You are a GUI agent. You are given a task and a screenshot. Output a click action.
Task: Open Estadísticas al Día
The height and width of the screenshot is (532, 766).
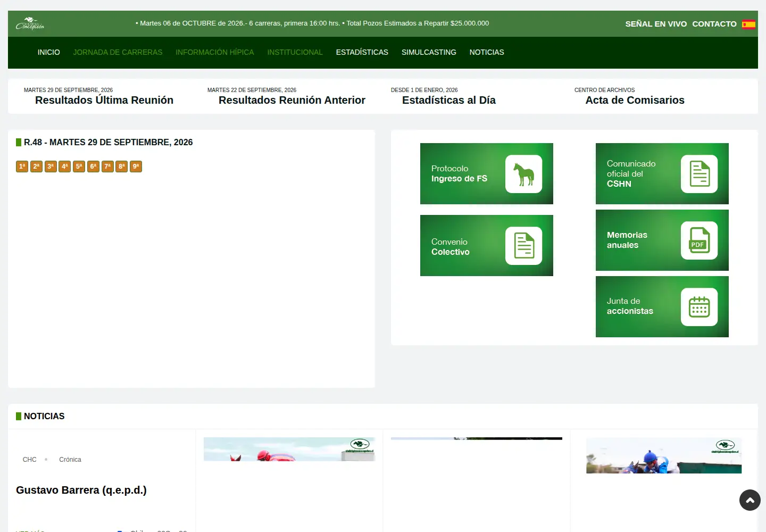(449, 100)
